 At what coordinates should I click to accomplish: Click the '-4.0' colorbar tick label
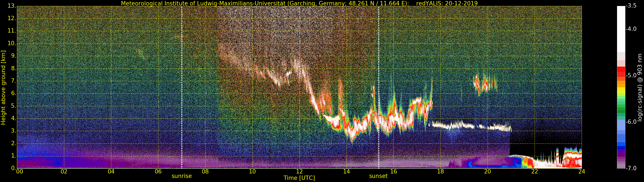(x=631, y=29)
